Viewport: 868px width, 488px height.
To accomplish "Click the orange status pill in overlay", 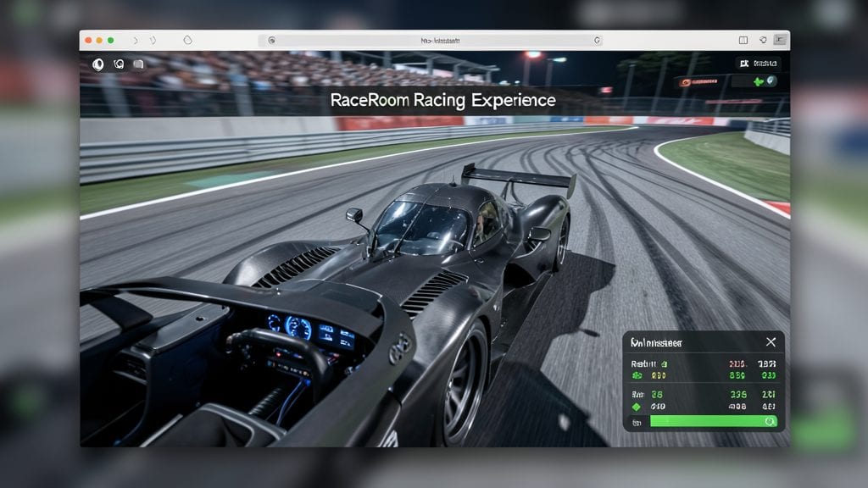I will point(699,82).
